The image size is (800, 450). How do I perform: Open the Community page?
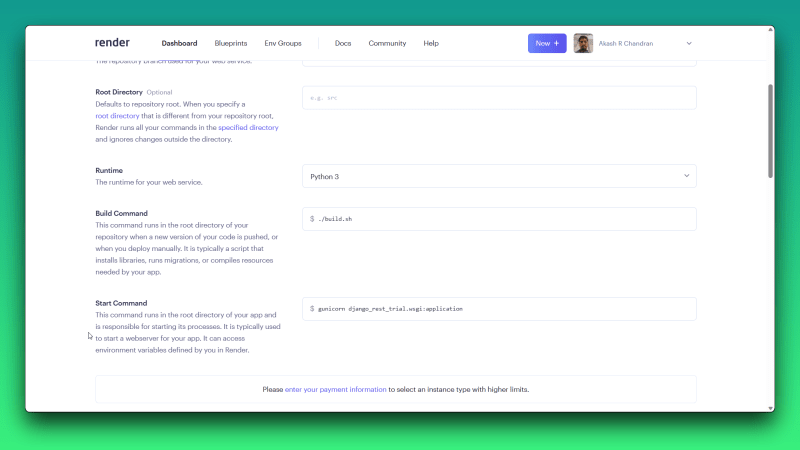(387, 43)
